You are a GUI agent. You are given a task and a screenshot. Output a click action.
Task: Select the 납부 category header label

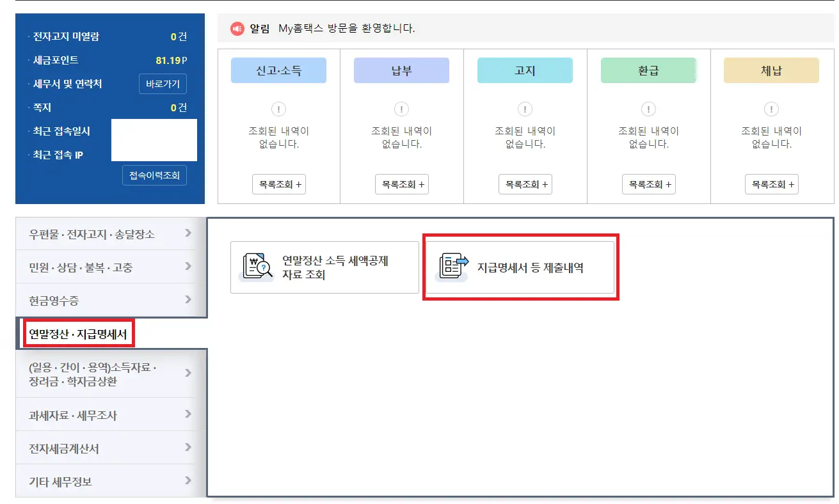coord(401,70)
